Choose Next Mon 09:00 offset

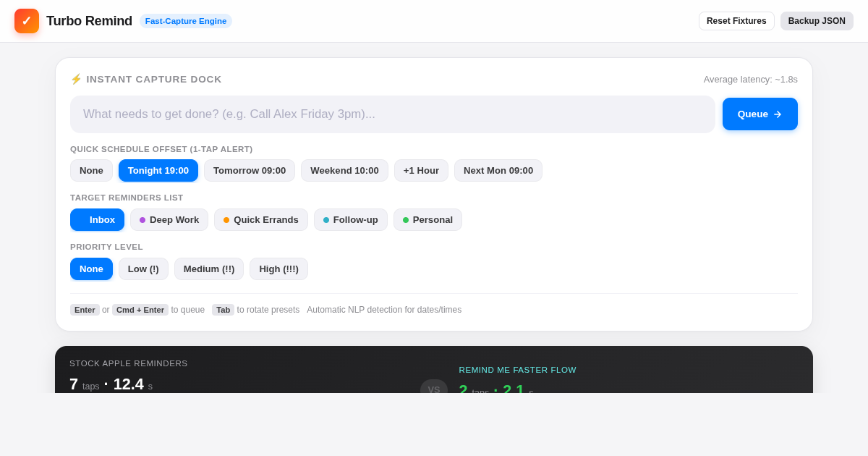click(498, 171)
